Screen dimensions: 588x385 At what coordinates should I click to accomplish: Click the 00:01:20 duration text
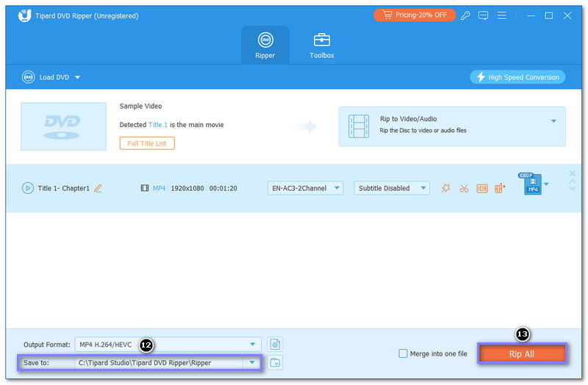pos(223,188)
